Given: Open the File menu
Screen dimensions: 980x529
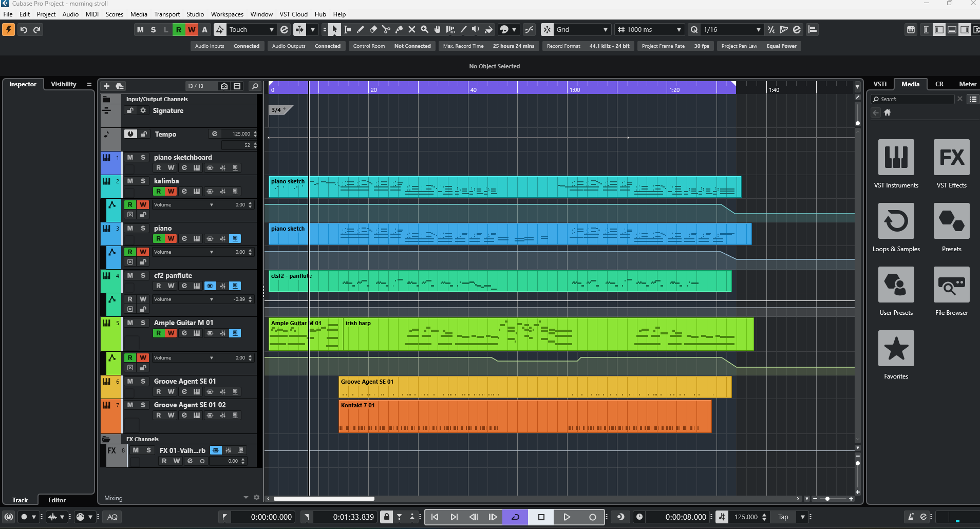Looking at the screenshot, I should 8,14.
